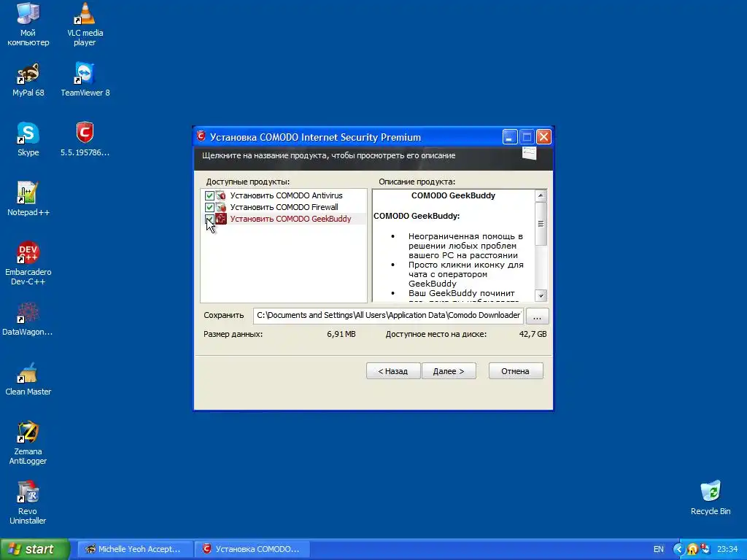Click the EN language indicator

pyautogui.click(x=659, y=549)
